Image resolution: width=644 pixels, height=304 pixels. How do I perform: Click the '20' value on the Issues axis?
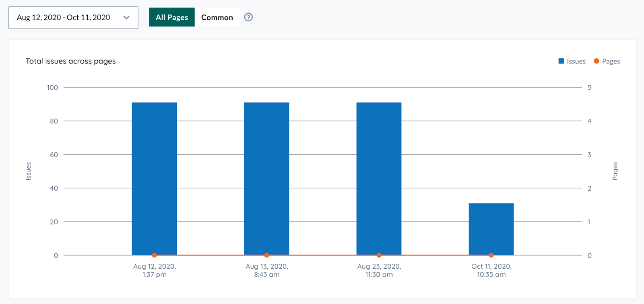[x=54, y=222]
